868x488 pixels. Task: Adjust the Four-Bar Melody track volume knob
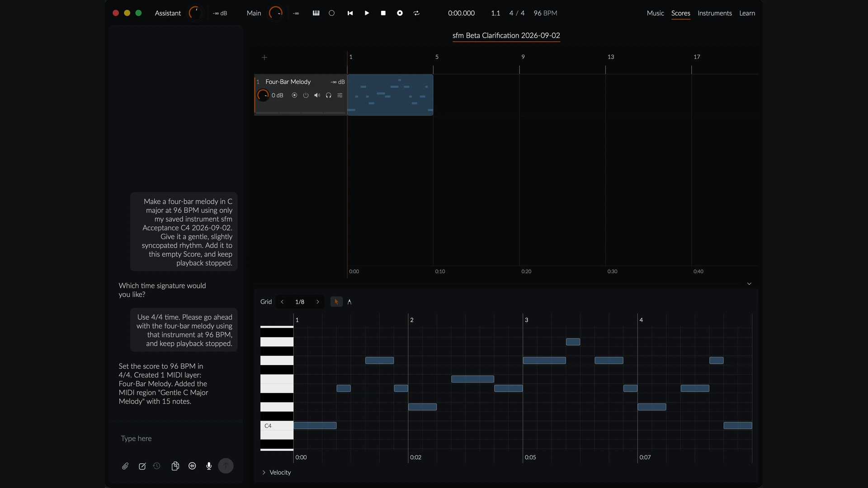point(263,95)
